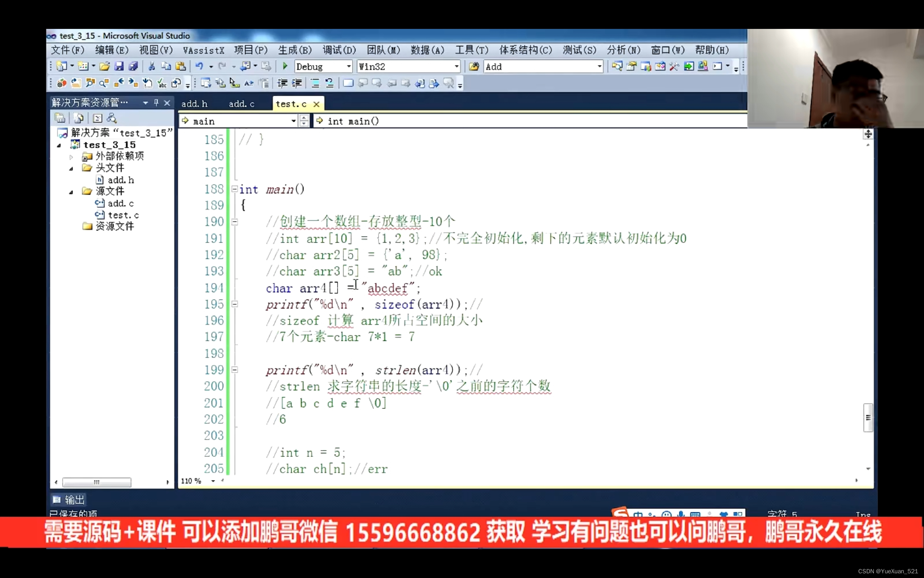Open Visual Assist X tomato options icon

(x=61, y=83)
